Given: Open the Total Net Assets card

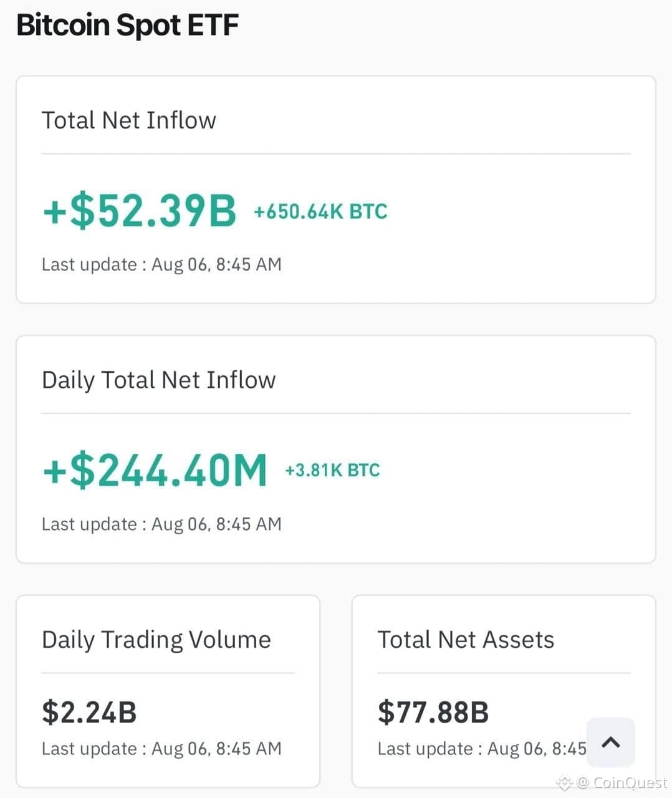Looking at the screenshot, I should 504,691.
